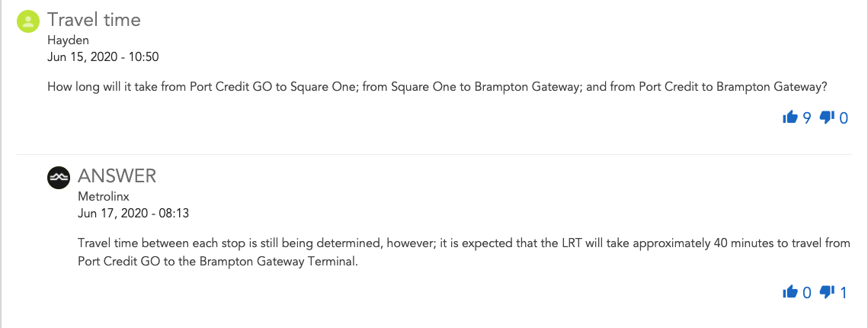Screen dimensions: 868x328
Task: Click the question text about Port Credit GO
Action: (437, 87)
